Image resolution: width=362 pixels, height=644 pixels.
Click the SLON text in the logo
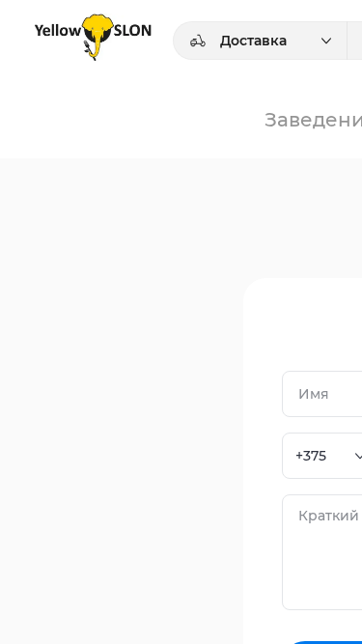tap(132, 30)
